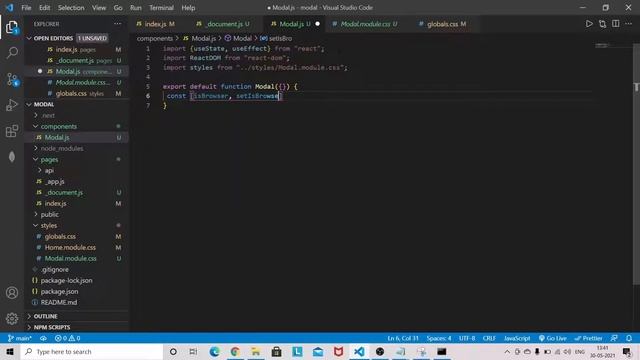The height and width of the screenshot is (360, 640).
Task: Click the Open Changes icon in editor toolbar
Action: click(602, 24)
